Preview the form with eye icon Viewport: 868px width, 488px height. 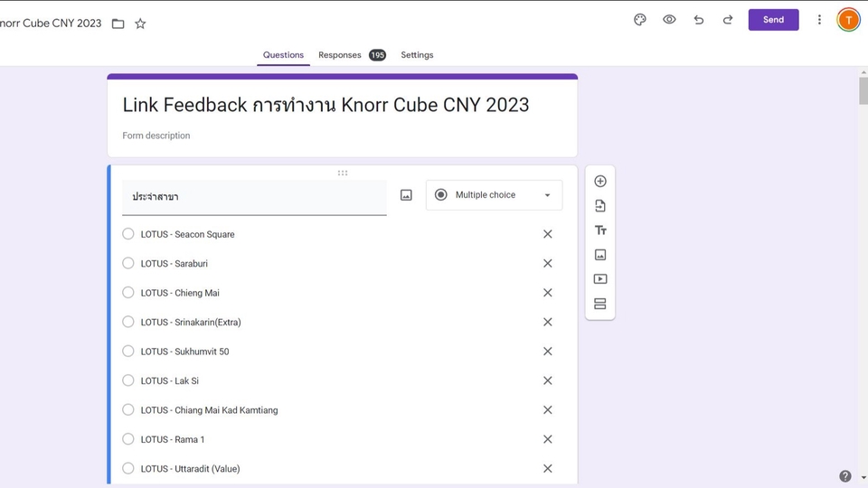point(669,20)
